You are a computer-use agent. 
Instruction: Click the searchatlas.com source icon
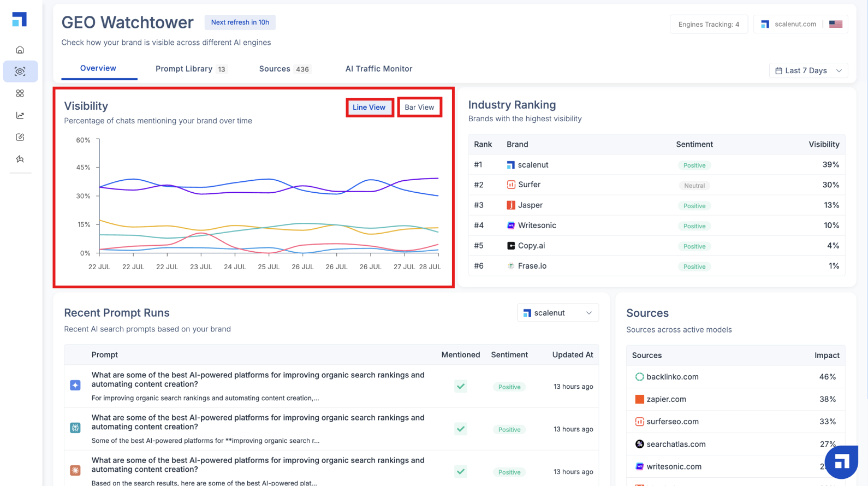pos(639,444)
